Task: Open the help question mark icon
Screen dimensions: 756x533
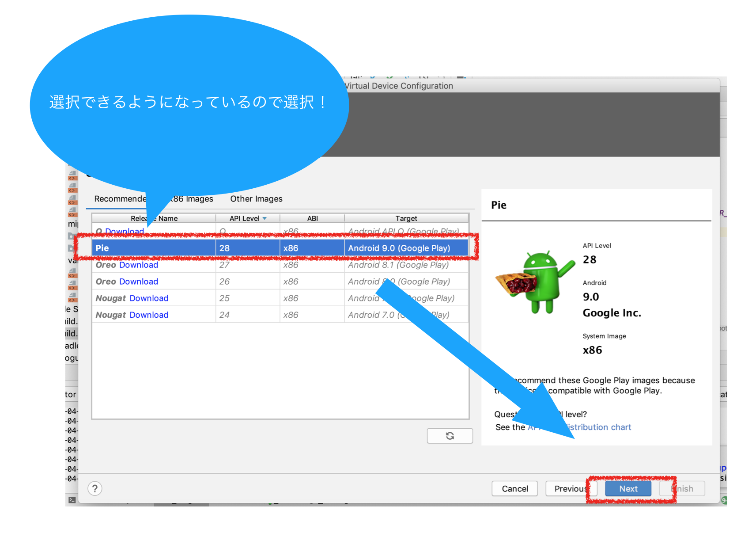Action: tap(95, 488)
